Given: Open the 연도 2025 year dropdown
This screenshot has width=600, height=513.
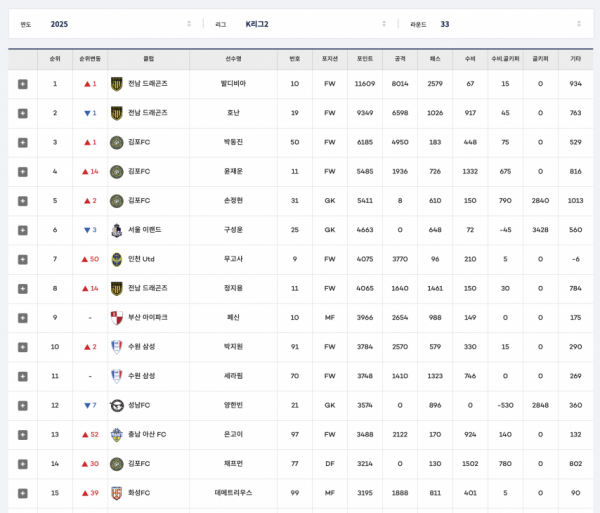Looking at the screenshot, I should coord(105,24).
